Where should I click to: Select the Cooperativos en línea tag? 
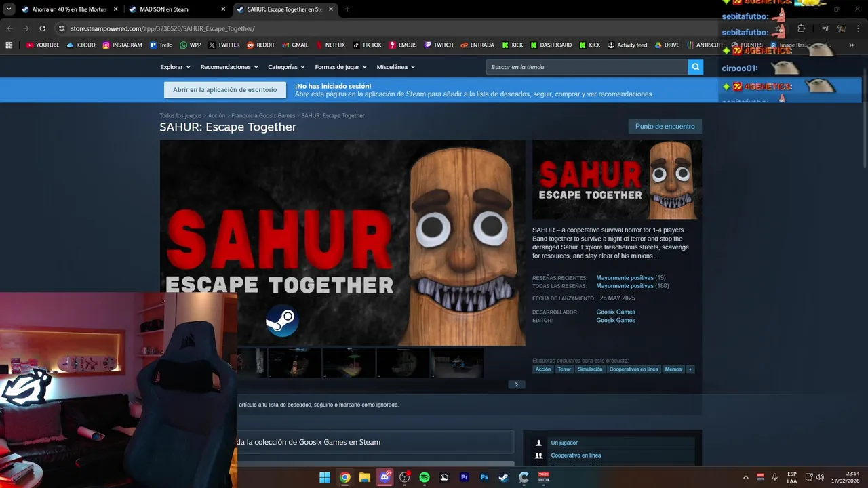(633, 369)
